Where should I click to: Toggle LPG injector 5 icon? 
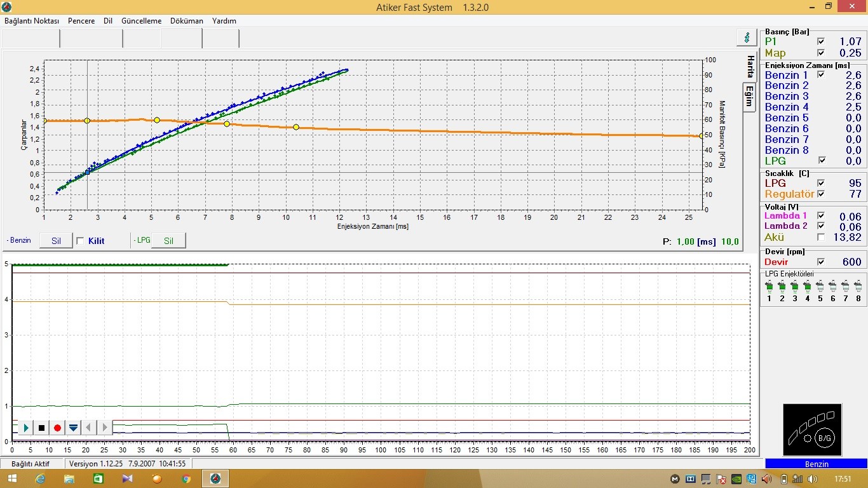pyautogui.click(x=820, y=287)
